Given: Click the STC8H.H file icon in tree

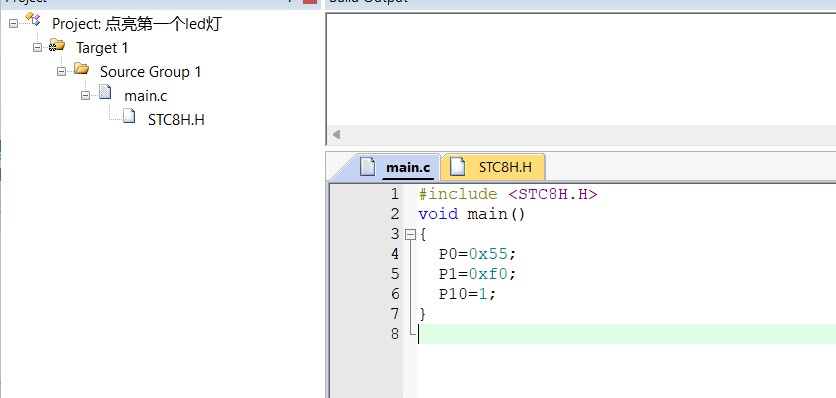Looking at the screenshot, I should (x=129, y=116).
